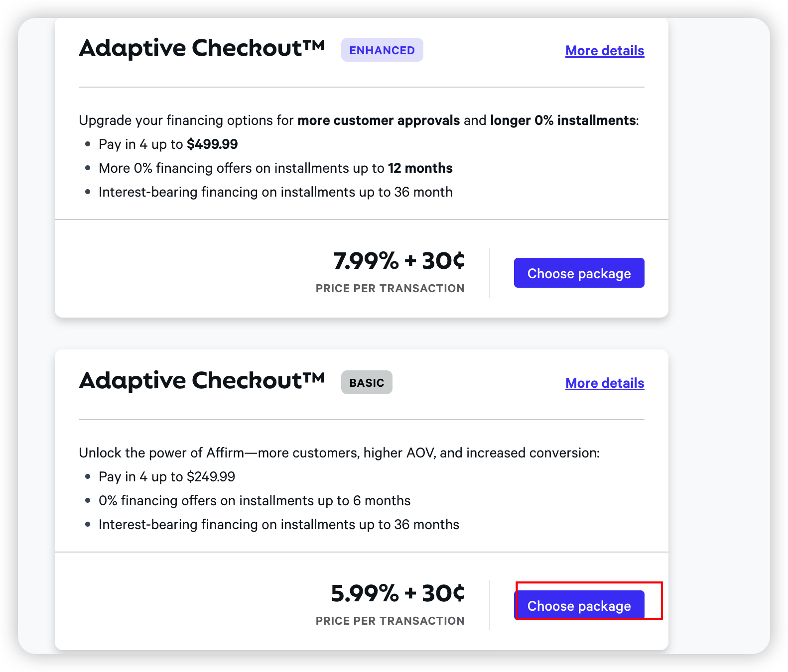
Task: Click Price Per Transaction label under 7.99%
Action: coord(390,289)
